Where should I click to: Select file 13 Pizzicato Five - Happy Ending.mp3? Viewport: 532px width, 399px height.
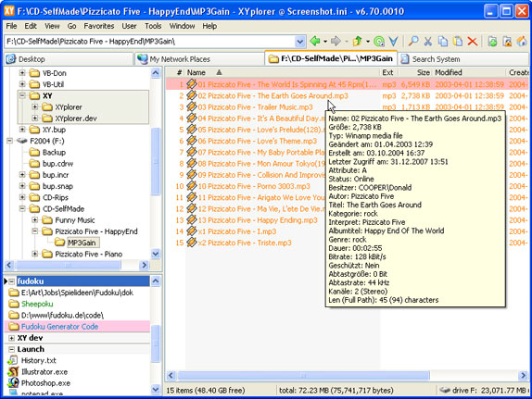pyautogui.click(x=258, y=220)
